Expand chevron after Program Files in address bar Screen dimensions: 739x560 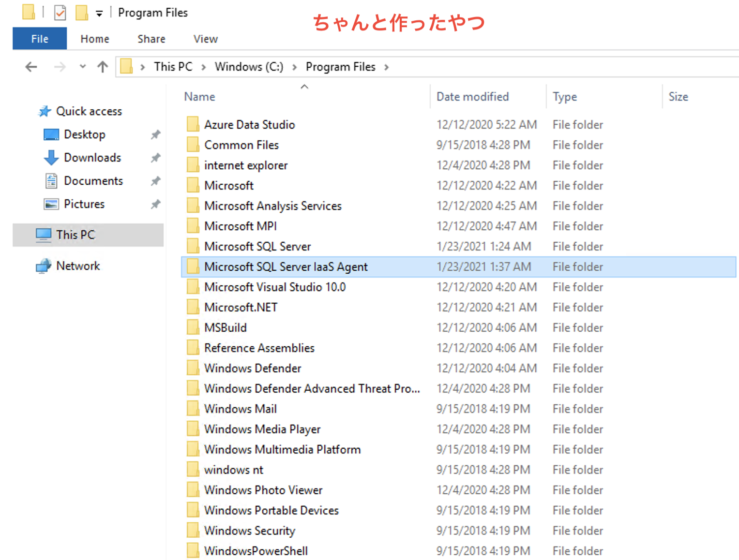point(386,67)
